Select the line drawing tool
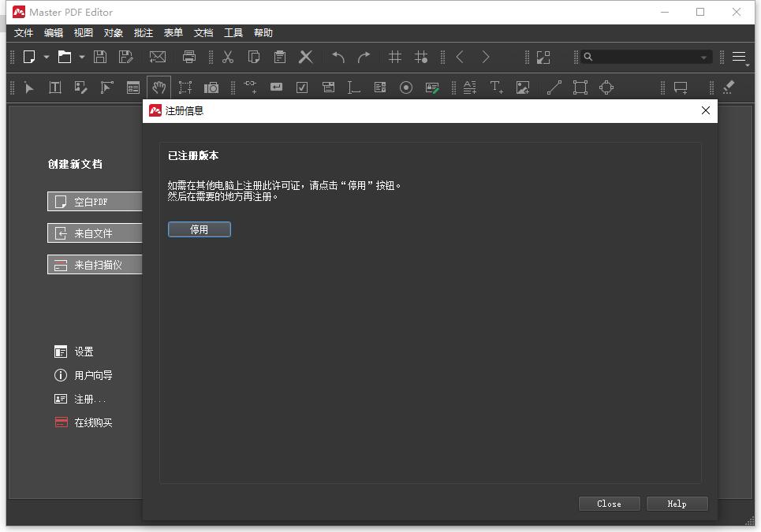Viewport: 761px width, 532px height. click(554, 87)
